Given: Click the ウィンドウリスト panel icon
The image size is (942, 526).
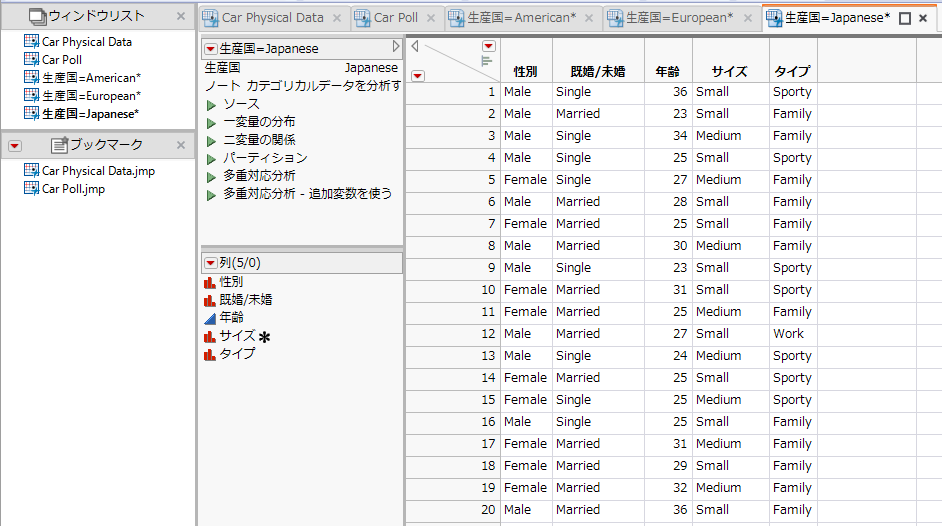Looking at the screenshot, I should pyautogui.click(x=37, y=16).
